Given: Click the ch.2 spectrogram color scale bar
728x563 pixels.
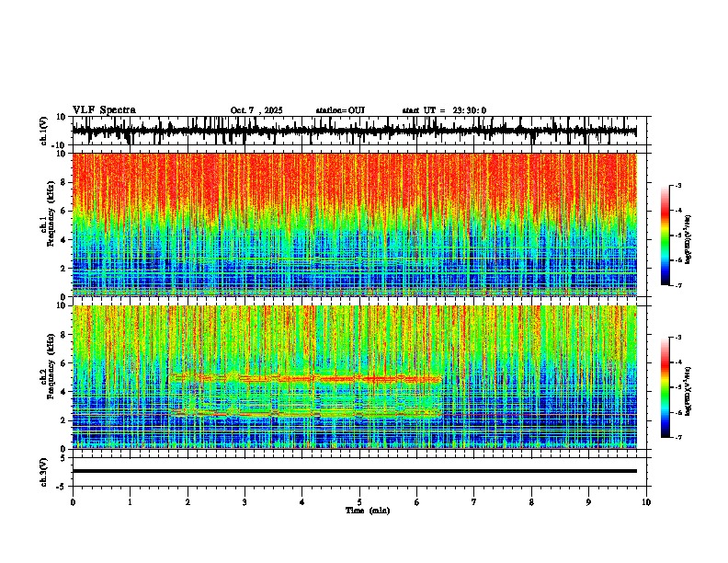Looking at the screenshot, I should coord(665,387).
